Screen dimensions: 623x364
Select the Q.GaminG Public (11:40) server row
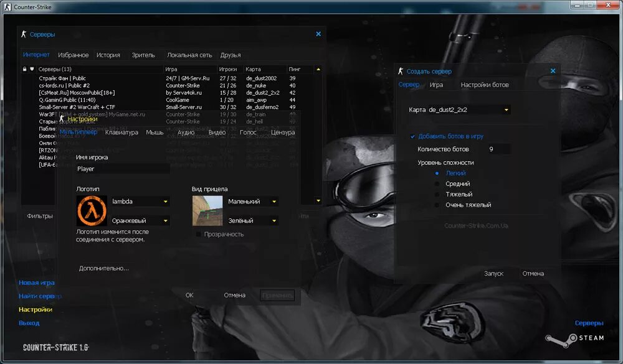click(168, 100)
